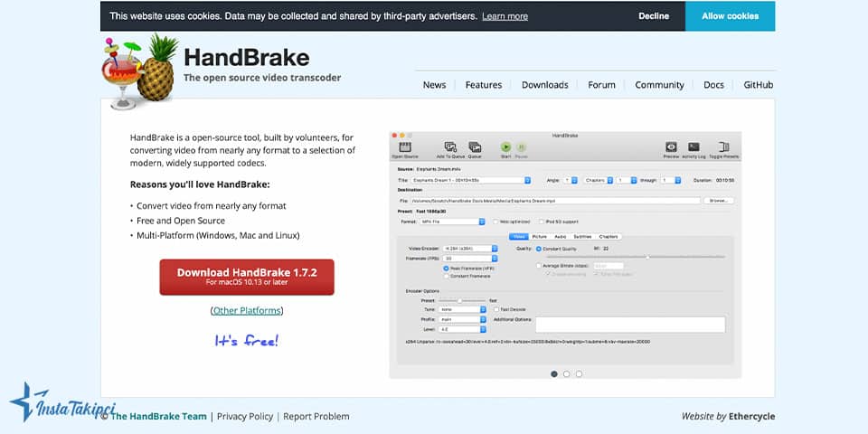This screenshot has height=434, width=868.
Task: Enable the iPod 5G support checkbox
Action: pyautogui.click(x=542, y=222)
